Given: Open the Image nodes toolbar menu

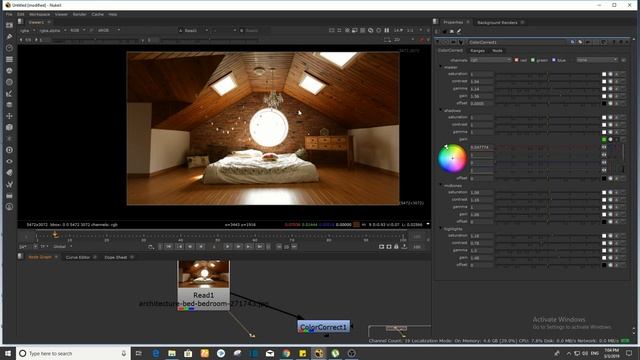Looking at the screenshot, I should point(9,25).
